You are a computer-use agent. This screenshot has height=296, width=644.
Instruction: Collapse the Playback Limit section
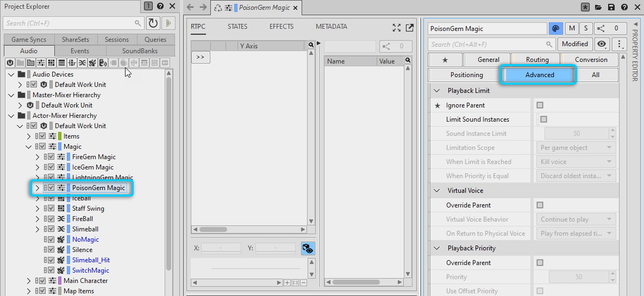pos(437,91)
